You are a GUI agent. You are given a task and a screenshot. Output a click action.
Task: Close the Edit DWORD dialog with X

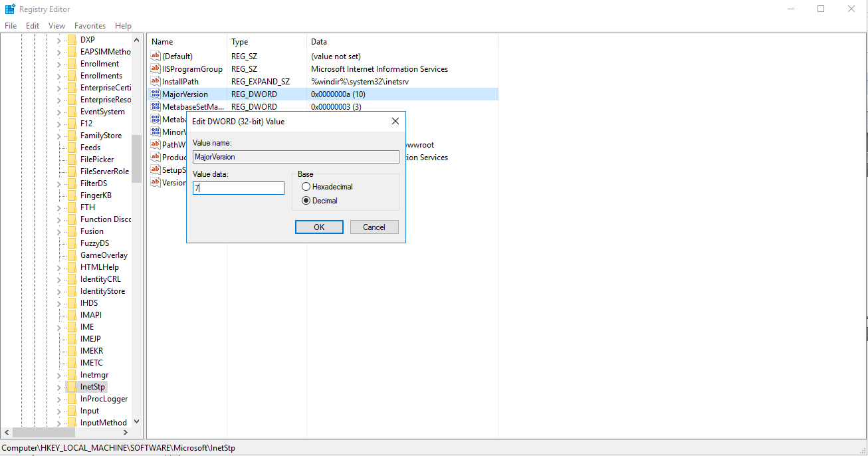[395, 122]
